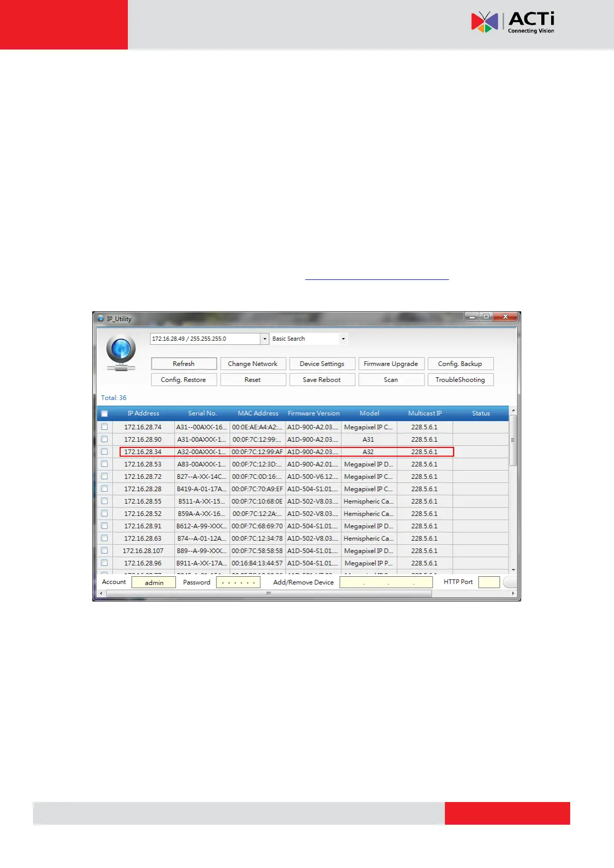The width and height of the screenshot is (614, 868).
Task: Select MAC cell 00:16:84:13:44:57
Action: [257, 563]
